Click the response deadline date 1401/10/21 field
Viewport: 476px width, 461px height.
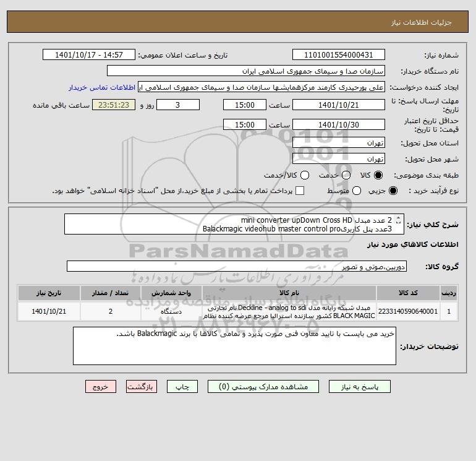339,105
